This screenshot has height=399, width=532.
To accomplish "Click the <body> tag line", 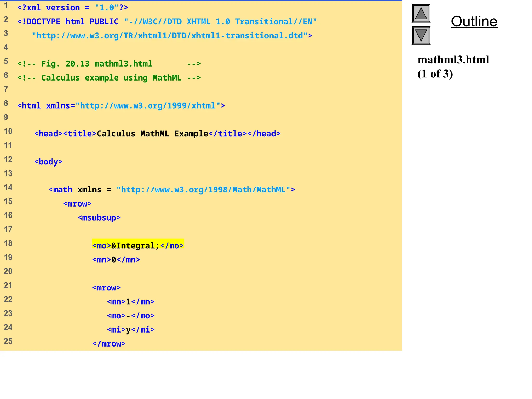I will tap(48, 162).
